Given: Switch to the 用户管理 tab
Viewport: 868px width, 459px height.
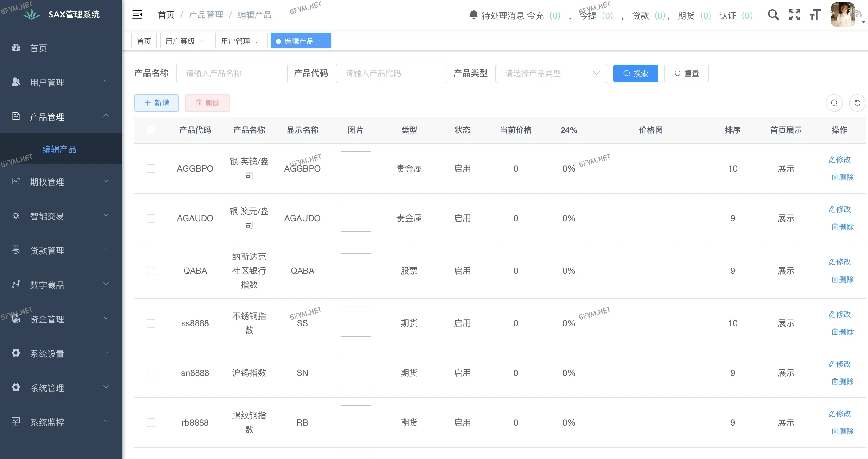Looking at the screenshot, I should 235,41.
